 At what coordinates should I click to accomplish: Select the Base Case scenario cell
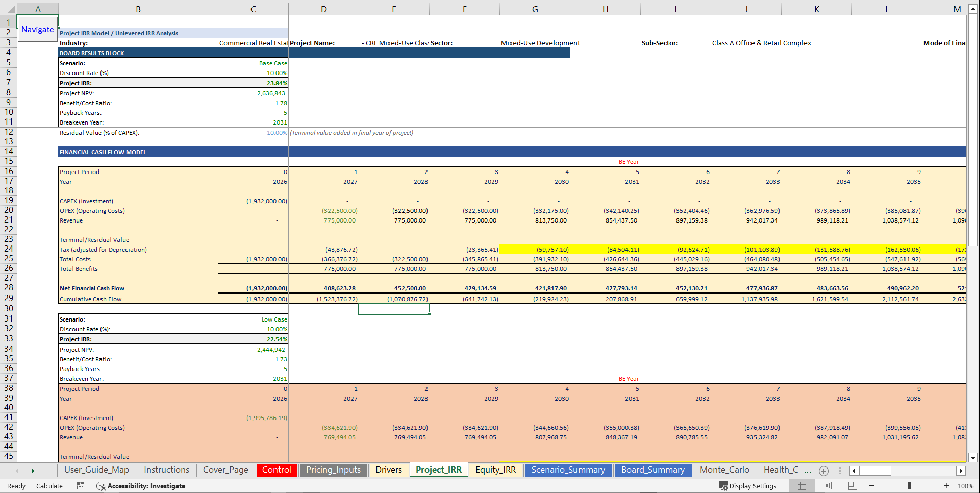(253, 63)
